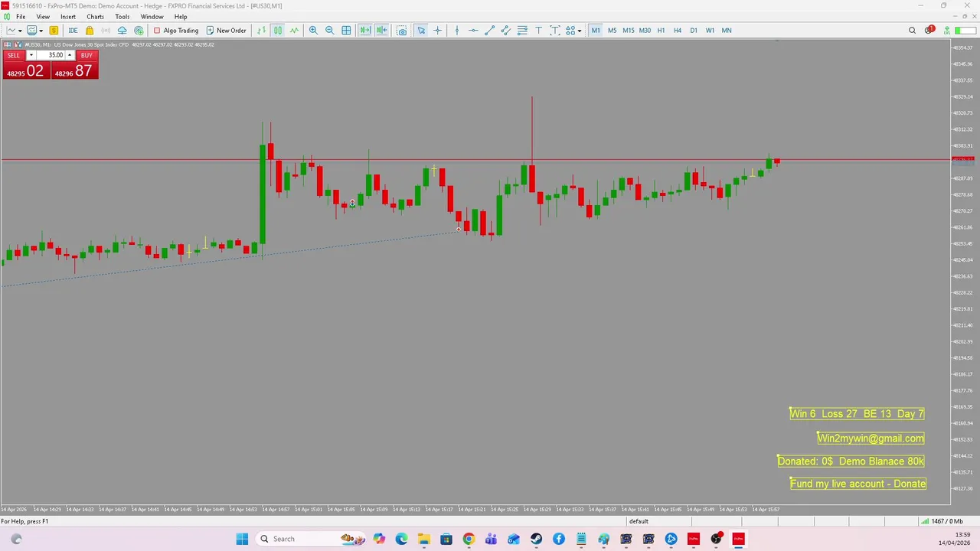Click the lot volume field 35.00
The height and width of the screenshot is (551, 980).
point(51,55)
